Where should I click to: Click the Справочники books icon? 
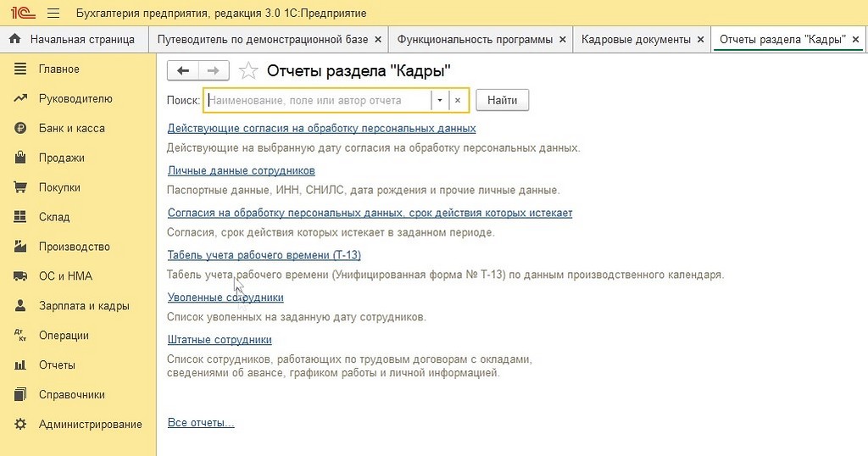(x=20, y=395)
